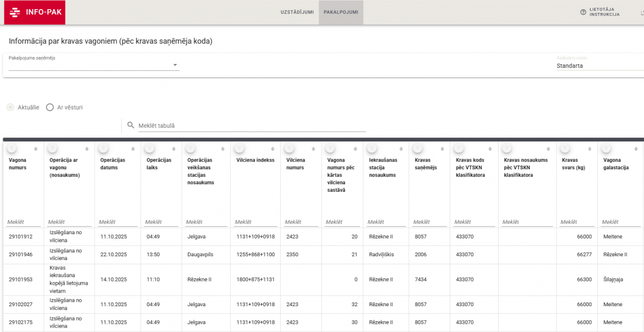The image size is (644, 332).
Task: Click the magnifier icon next to Meklēt tabulā
Action: (x=130, y=125)
